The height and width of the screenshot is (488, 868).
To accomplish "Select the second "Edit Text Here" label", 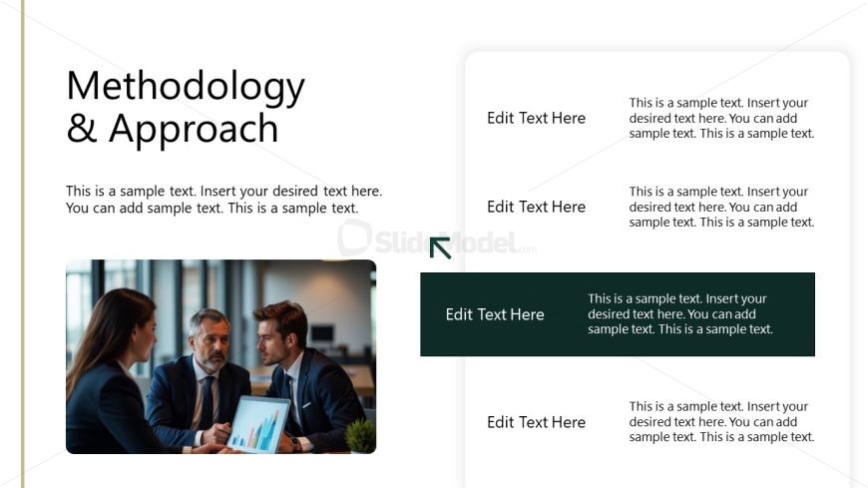I will click(536, 207).
